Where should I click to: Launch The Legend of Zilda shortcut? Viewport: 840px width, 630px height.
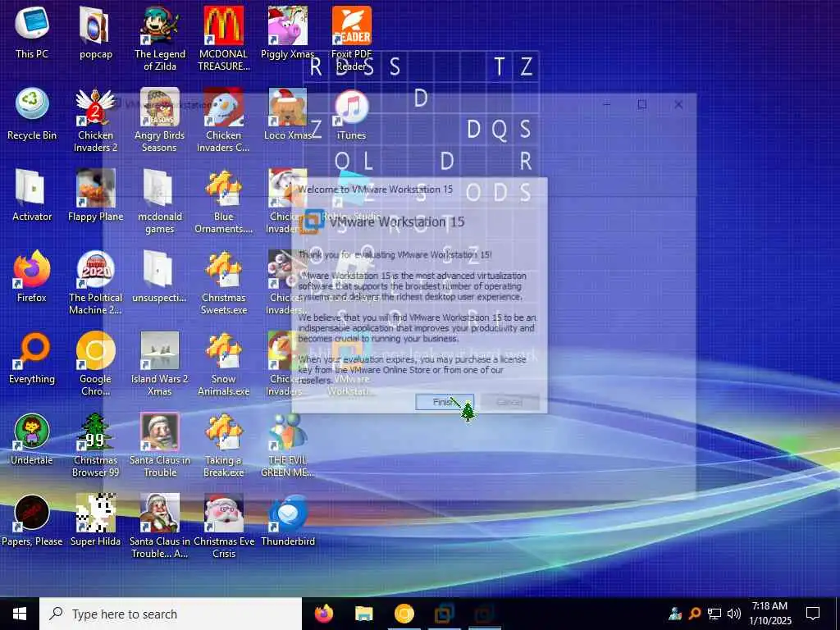point(160,39)
